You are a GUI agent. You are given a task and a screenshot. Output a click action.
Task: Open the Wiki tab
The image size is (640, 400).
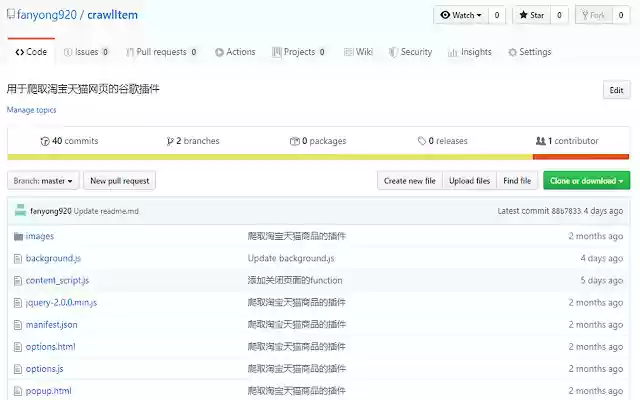coord(358,52)
